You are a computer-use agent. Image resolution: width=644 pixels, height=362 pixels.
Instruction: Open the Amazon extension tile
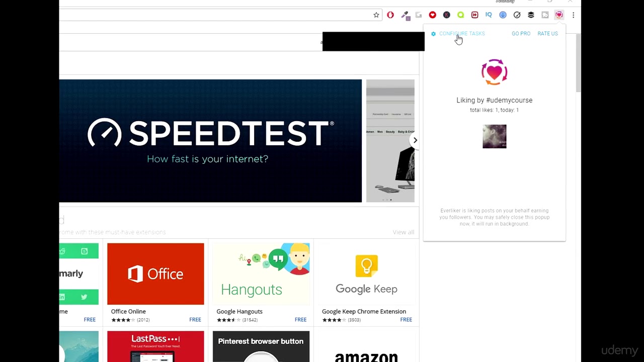pos(367,346)
